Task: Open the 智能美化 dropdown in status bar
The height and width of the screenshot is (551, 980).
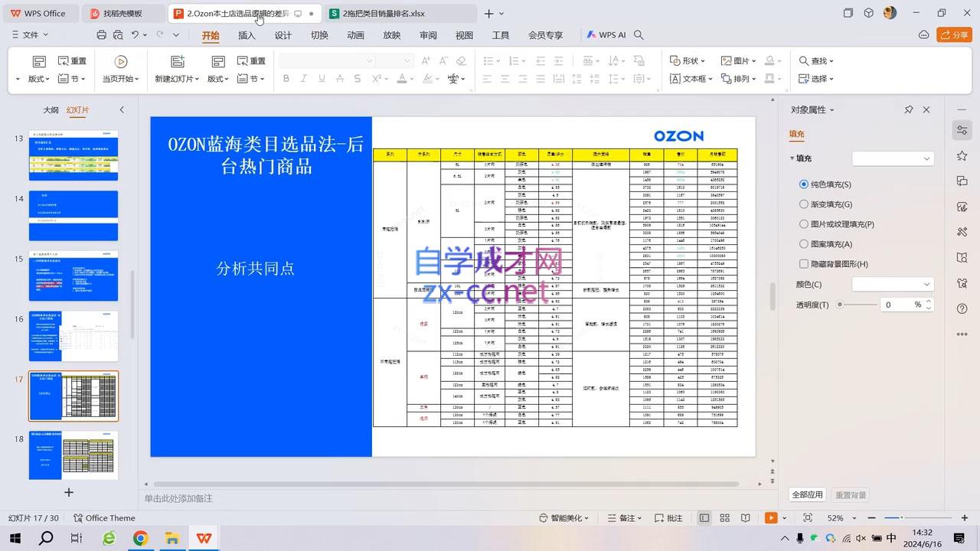Action: tap(563, 518)
